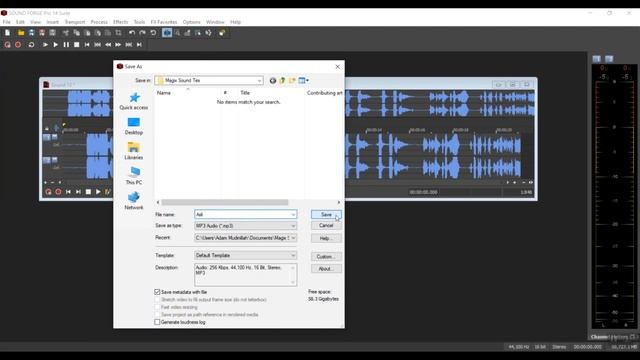Screen dimensions: 640x360
Task: Click Stop in the main transport toolbar
Action: (x=77, y=44)
